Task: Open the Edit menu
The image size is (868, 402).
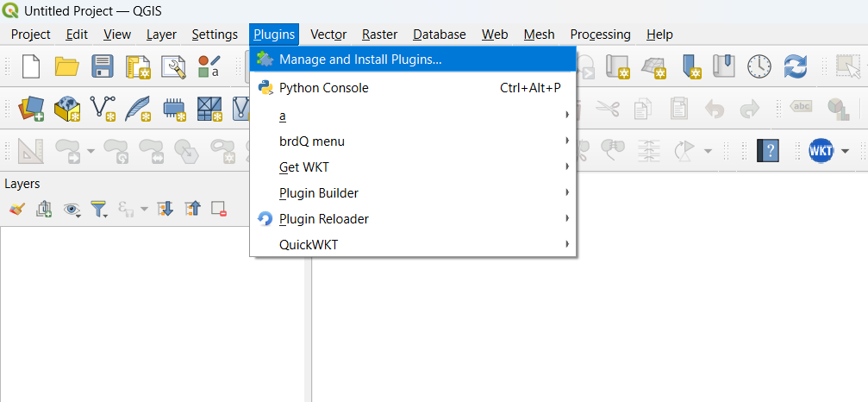Action: coord(77,35)
